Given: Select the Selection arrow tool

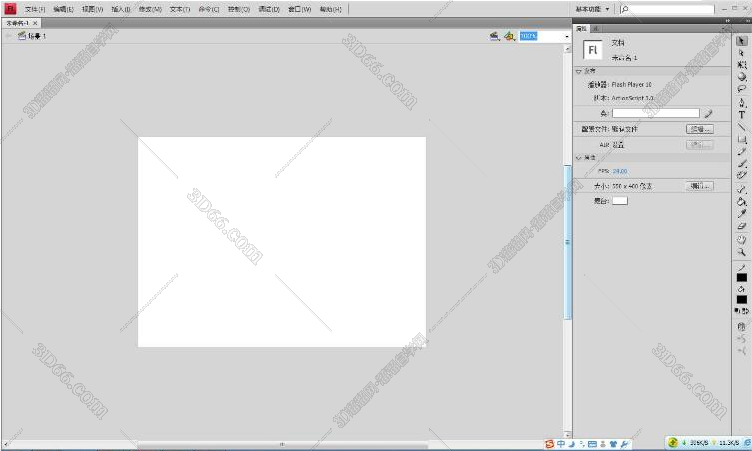Looking at the screenshot, I should pyautogui.click(x=741, y=41).
